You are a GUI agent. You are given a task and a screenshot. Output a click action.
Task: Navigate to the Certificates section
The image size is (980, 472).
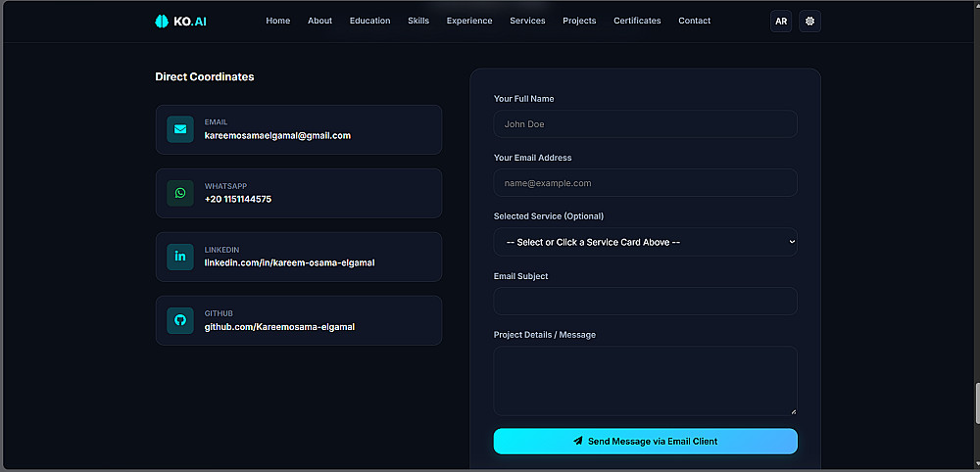[637, 21]
